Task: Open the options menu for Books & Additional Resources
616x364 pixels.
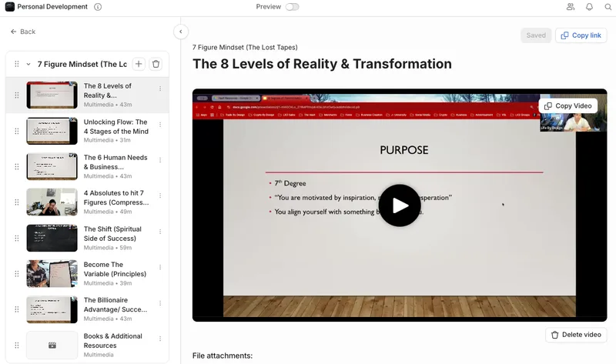Action: click(x=160, y=339)
